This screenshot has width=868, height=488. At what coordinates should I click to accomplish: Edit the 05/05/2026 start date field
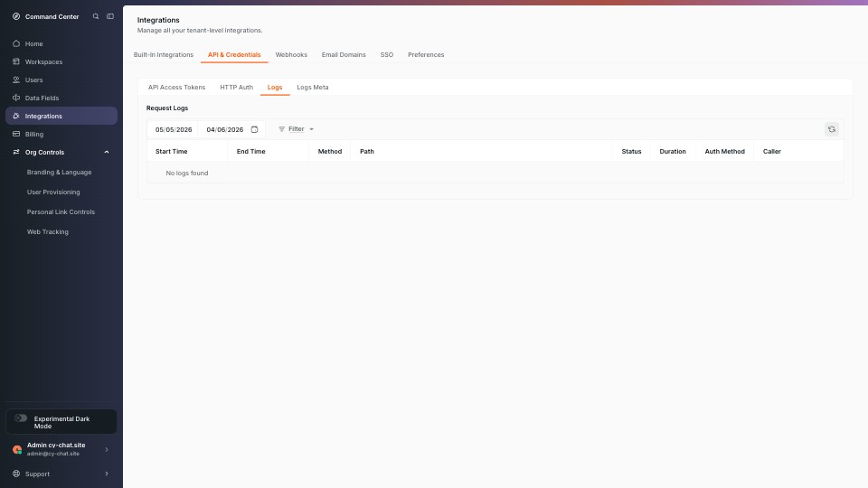[x=174, y=129]
